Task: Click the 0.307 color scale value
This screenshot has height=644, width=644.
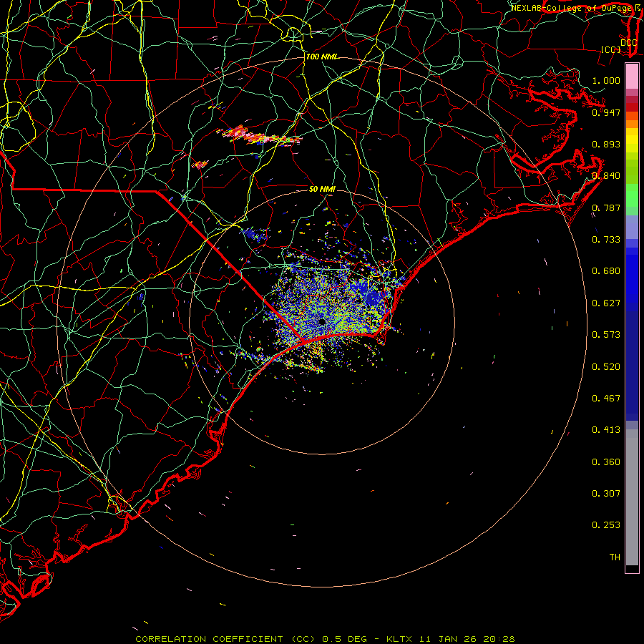Action: pos(606,494)
